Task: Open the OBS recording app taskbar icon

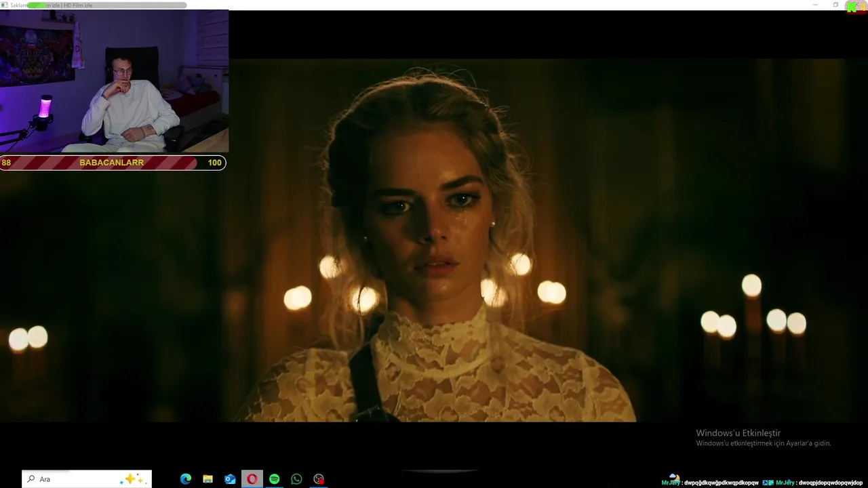Action: click(319, 479)
